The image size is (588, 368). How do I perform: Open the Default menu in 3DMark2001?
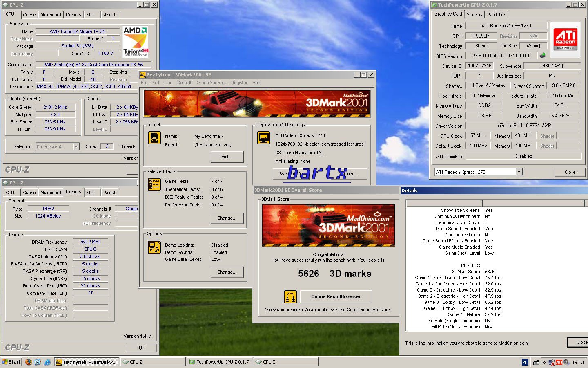pyautogui.click(x=184, y=83)
